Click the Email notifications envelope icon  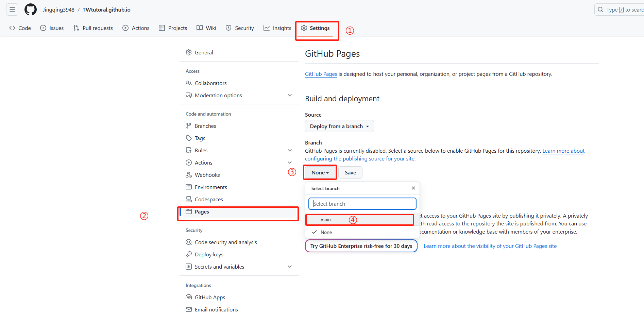point(189,309)
